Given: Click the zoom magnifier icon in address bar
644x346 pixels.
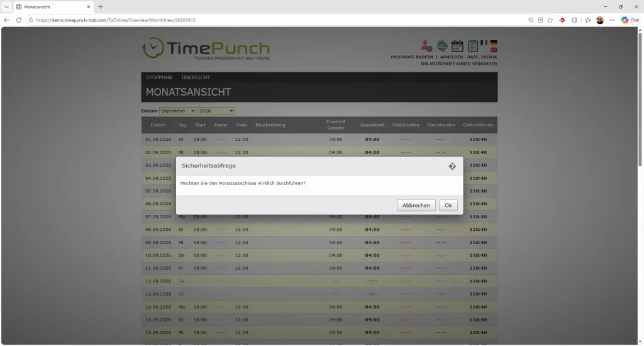Looking at the screenshot, I should pos(531,20).
